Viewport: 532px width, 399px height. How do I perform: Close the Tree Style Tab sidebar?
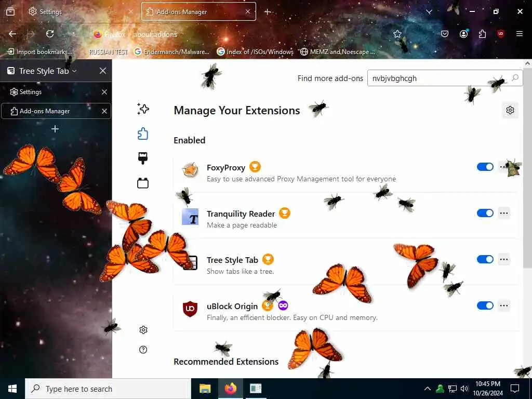[x=103, y=71]
